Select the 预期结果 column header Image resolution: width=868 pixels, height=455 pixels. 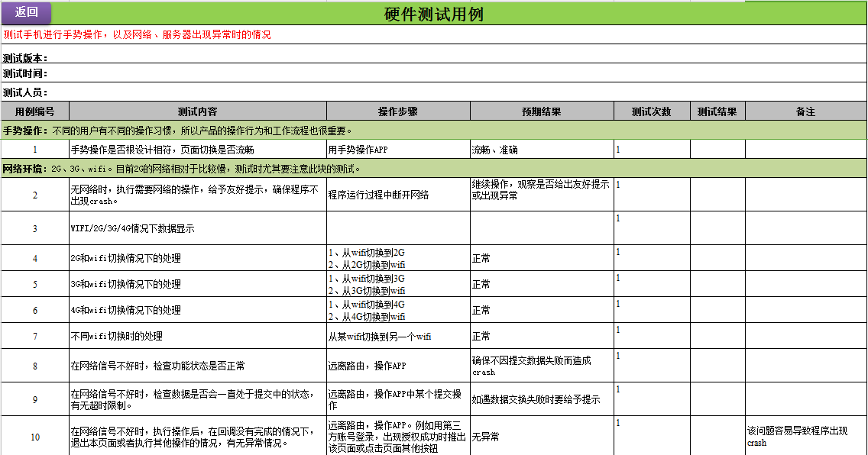pos(542,111)
